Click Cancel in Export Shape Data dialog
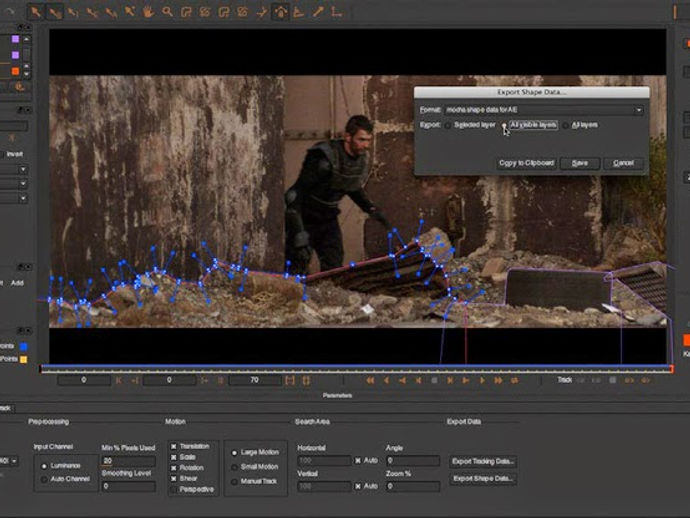 coord(624,163)
